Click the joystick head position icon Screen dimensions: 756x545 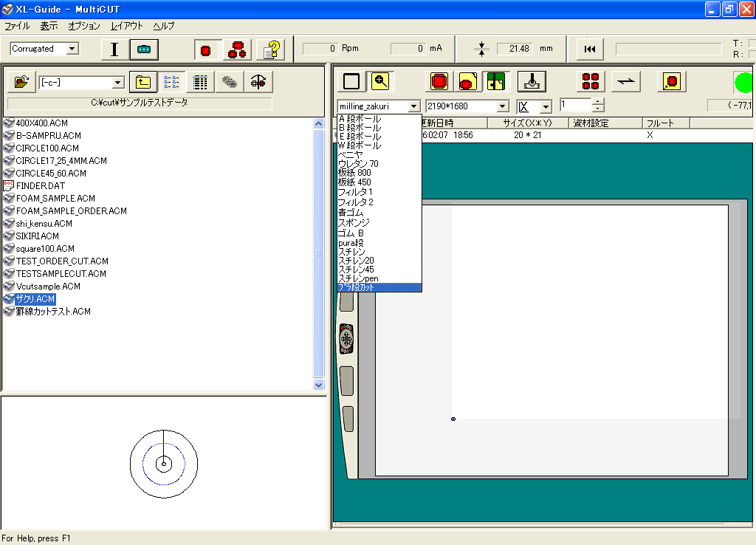click(x=531, y=81)
